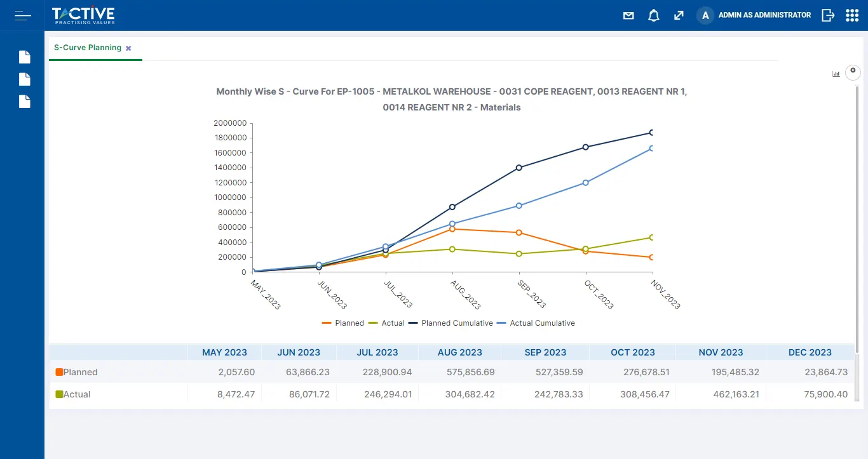Open the hamburger menu in header
The width and height of the screenshot is (868, 459).
click(x=23, y=15)
